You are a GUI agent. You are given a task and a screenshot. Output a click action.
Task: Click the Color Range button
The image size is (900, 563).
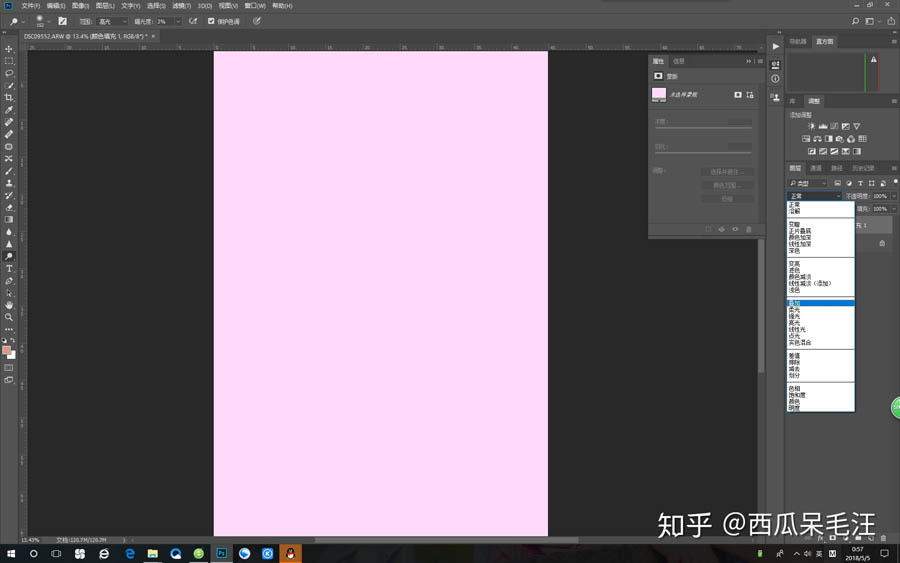(727, 185)
